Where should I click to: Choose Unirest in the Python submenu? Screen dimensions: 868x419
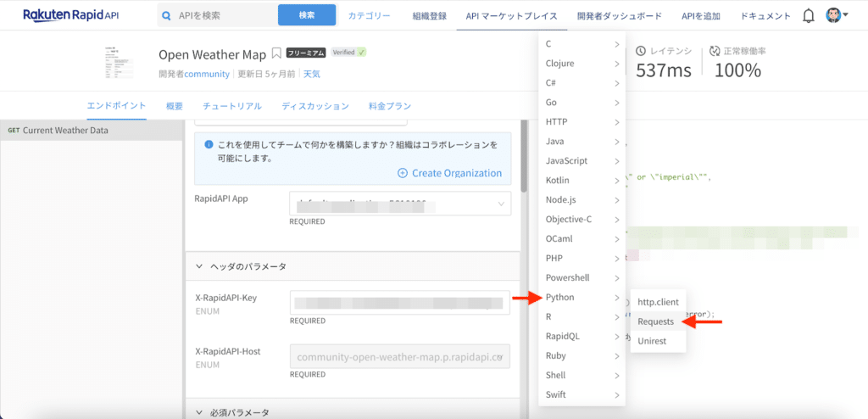652,341
